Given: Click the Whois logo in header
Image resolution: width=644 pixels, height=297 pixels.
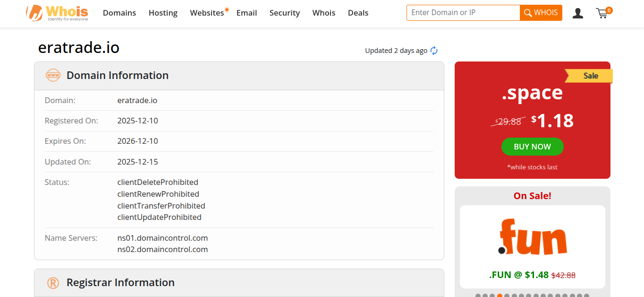Looking at the screenshot, I should point(57,13).
